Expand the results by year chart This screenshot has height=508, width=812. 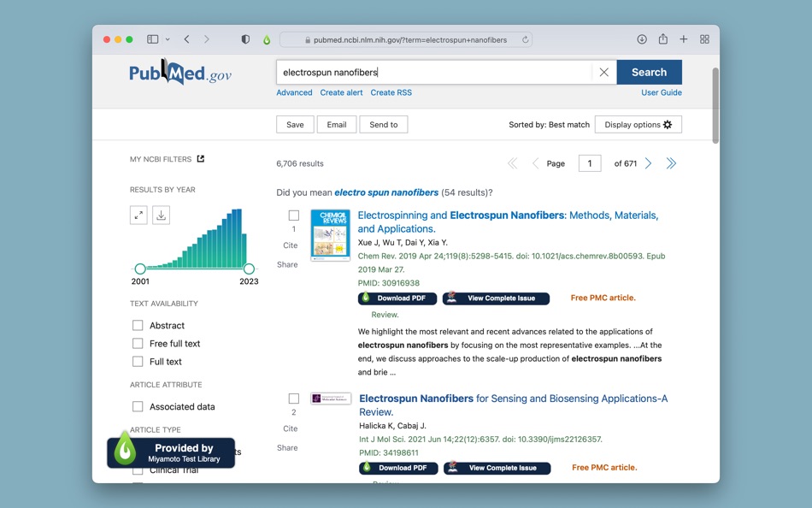(x=138, y=216)
